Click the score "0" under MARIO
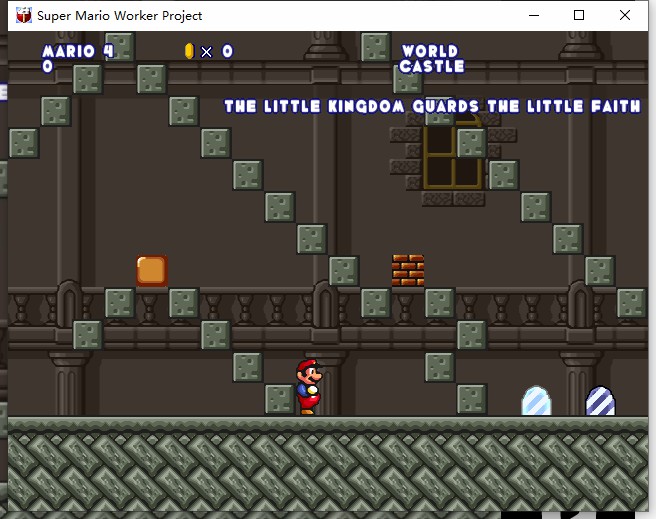 pos(47,66)
